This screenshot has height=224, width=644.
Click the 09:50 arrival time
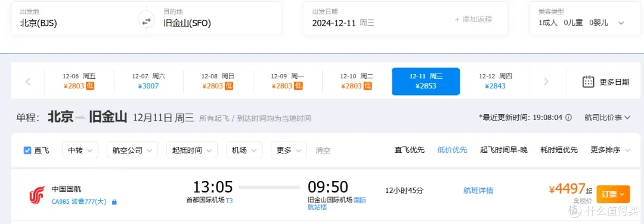click(328, 187)
